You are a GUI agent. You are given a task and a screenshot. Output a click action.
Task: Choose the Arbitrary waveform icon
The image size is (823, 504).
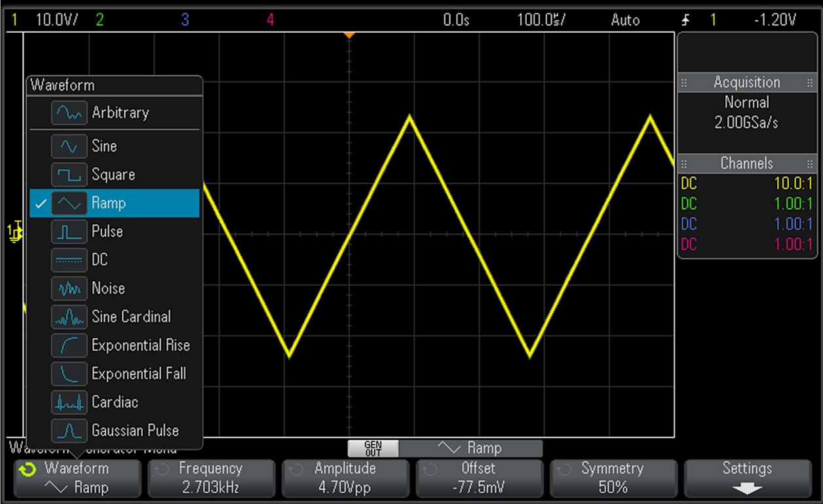coord(69,111)
